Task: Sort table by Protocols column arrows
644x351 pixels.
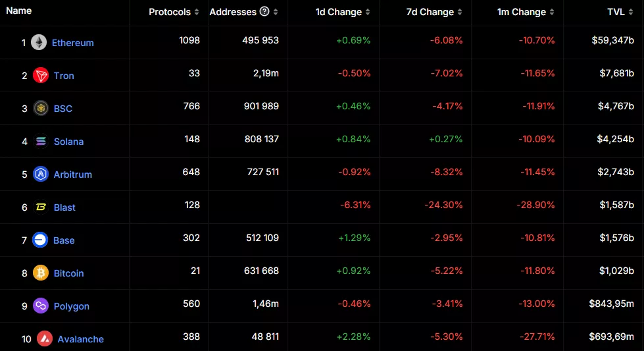Action: pos(197,12)
